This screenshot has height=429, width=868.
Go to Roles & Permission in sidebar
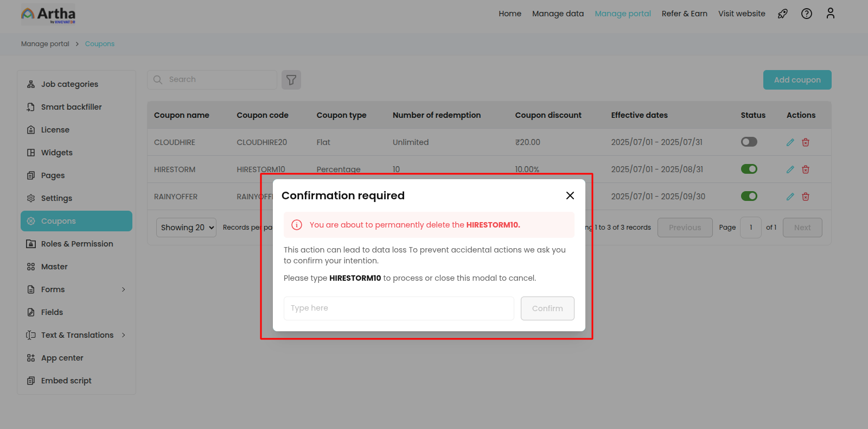click(x=77, y=244)
